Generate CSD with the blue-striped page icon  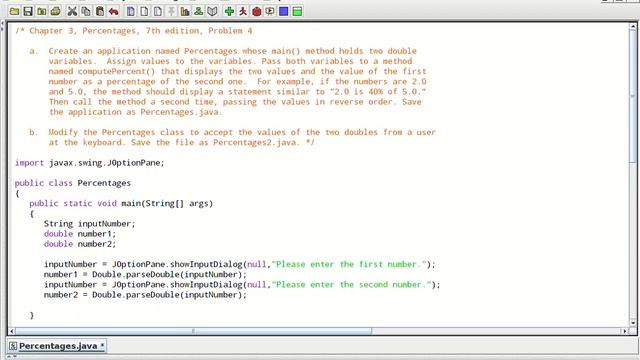tap(131, 11)
